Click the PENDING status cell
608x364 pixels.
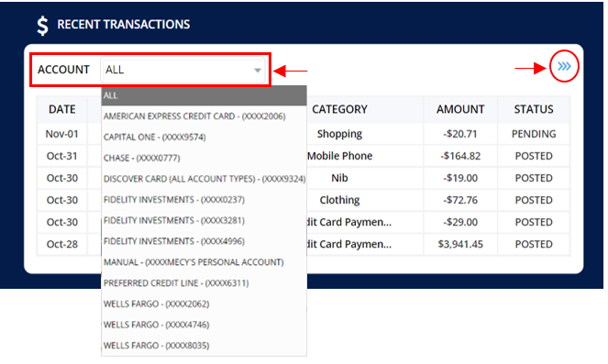(x=534, y=134)
